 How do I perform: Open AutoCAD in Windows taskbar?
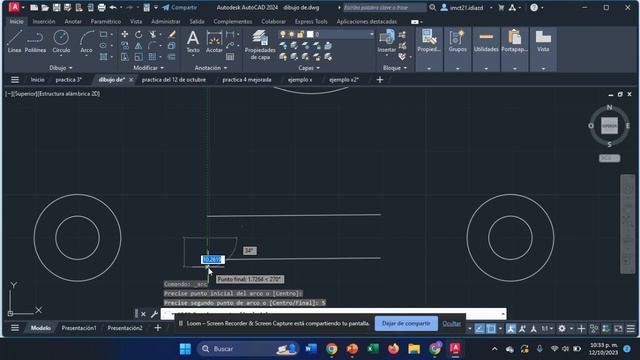455,349
